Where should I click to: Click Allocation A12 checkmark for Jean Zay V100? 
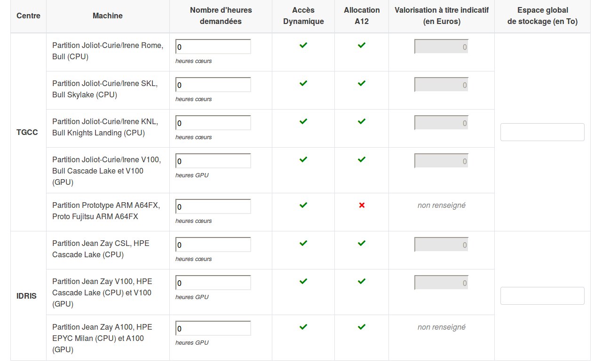coord(362,281)
